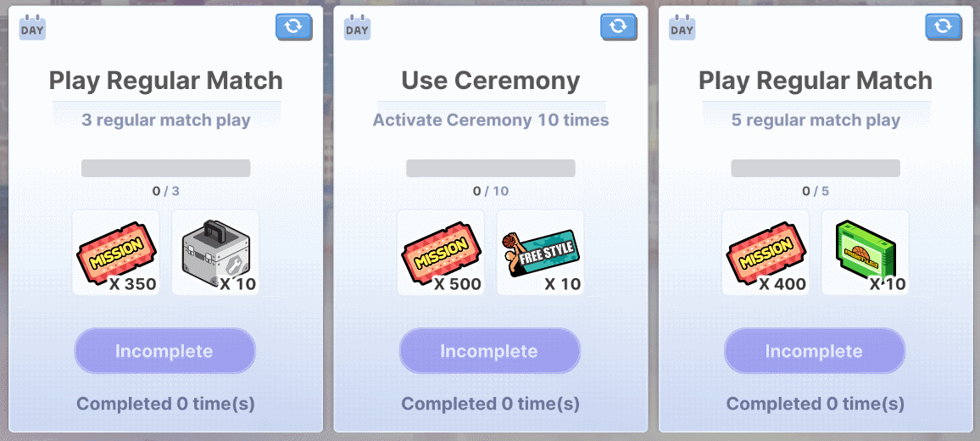The height and width of the screenshot is (441, 980).
Task: Click the DAY calendar icon on the first card
Action: click(32, 28)
